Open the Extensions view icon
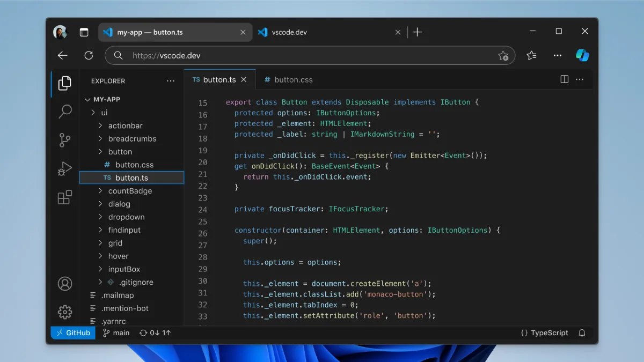The image size is (644, 362). click(65, 197)
